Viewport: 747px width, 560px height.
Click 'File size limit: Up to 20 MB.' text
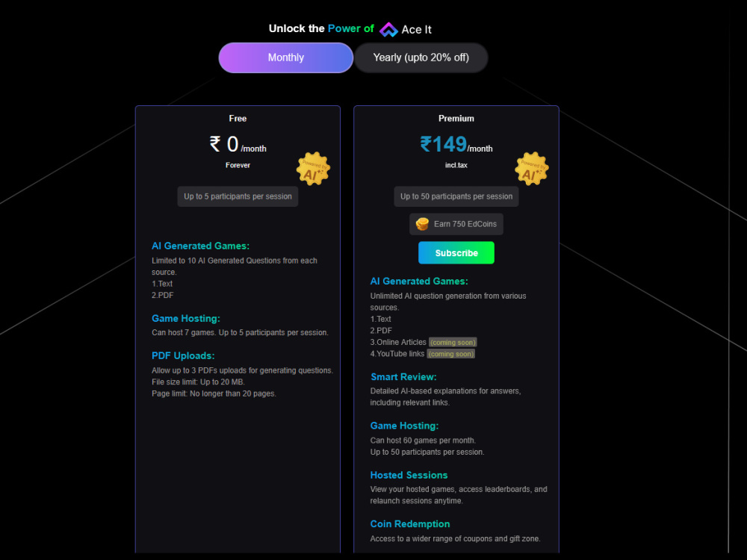(198, 382)
